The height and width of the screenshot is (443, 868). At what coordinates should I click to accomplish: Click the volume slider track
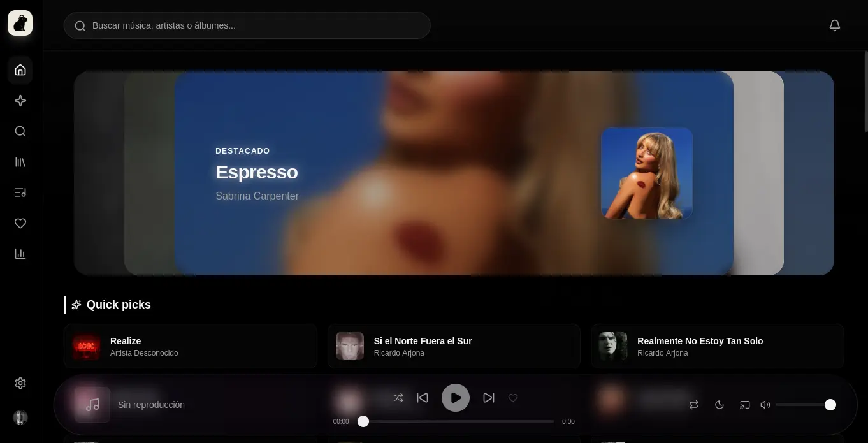(806, 405)
